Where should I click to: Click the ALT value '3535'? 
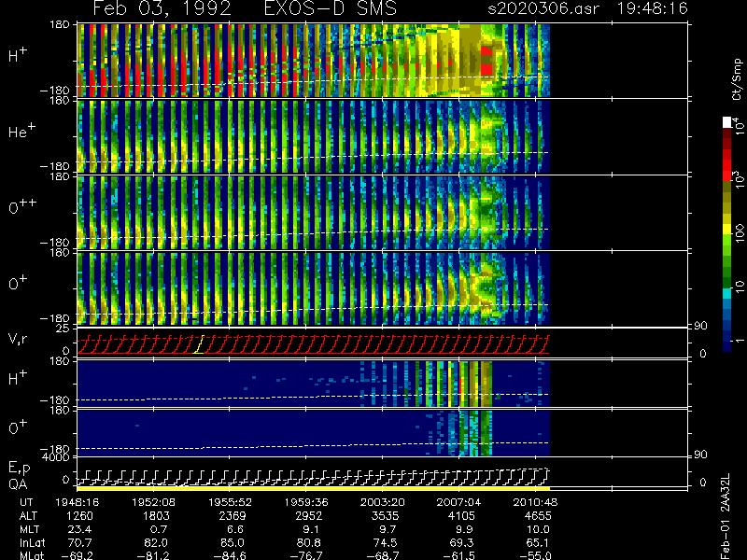pos(385,516)
